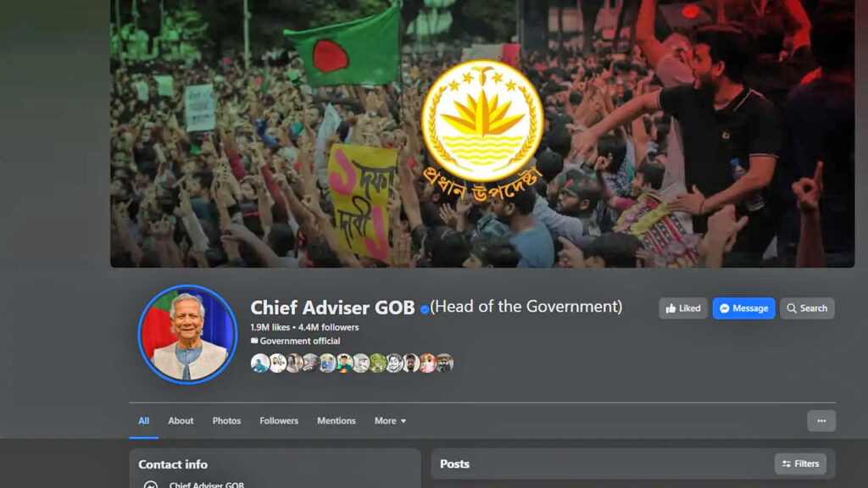Switch to the About tab
This screenshot has height=488, width=868.
point(181,421)
